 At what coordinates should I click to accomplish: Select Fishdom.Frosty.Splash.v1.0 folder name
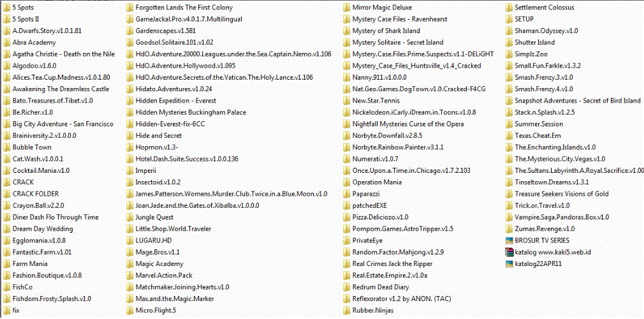coord(52,299)
